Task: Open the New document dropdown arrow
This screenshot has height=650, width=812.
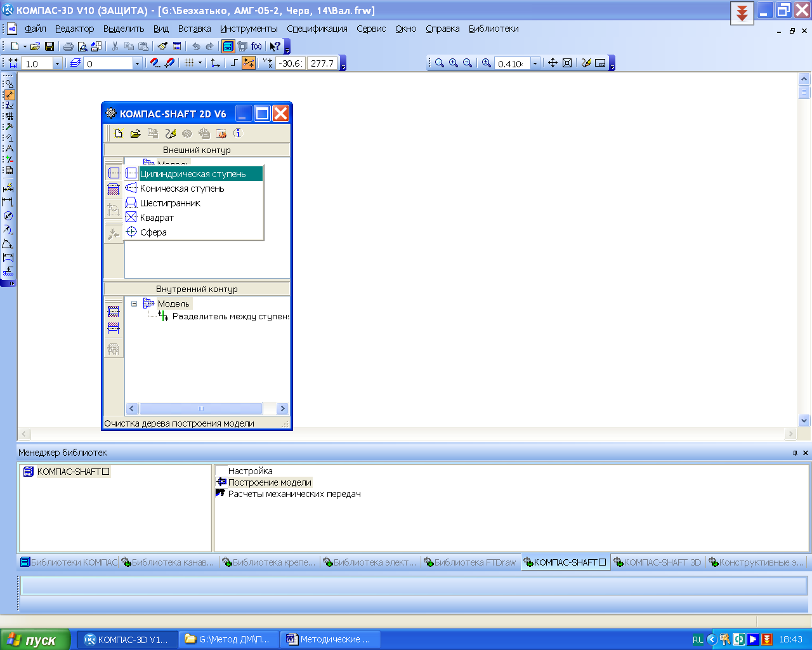Action: 25,46
